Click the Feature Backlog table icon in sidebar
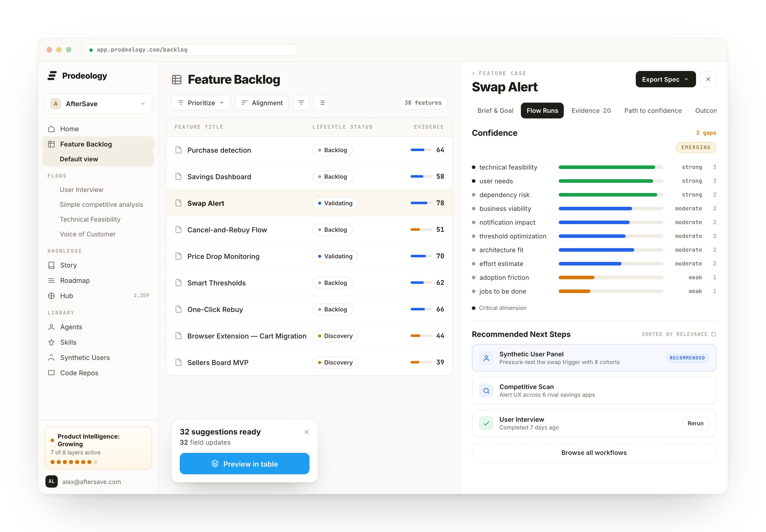The width and height of the screenshot is (766, 532). (51, 144)
